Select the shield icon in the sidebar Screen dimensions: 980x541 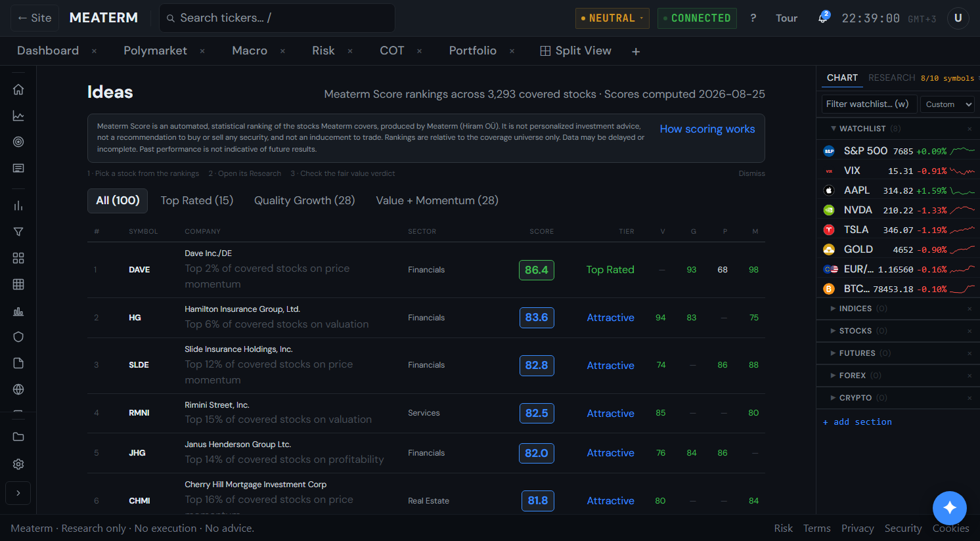coord(18,337)
